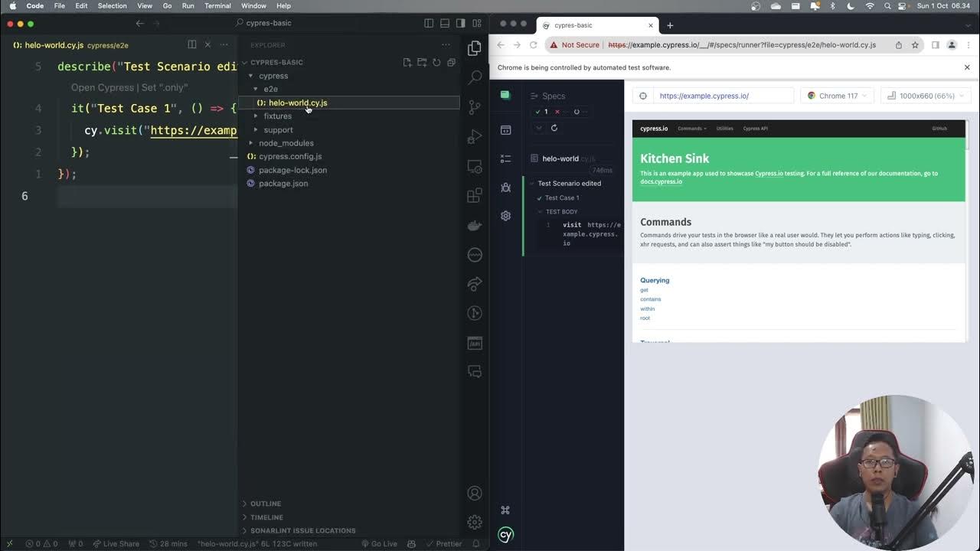This screenshot has width=980, height=551.
Task: Click the 'contains' link under Querying
Action: point(650,299)
